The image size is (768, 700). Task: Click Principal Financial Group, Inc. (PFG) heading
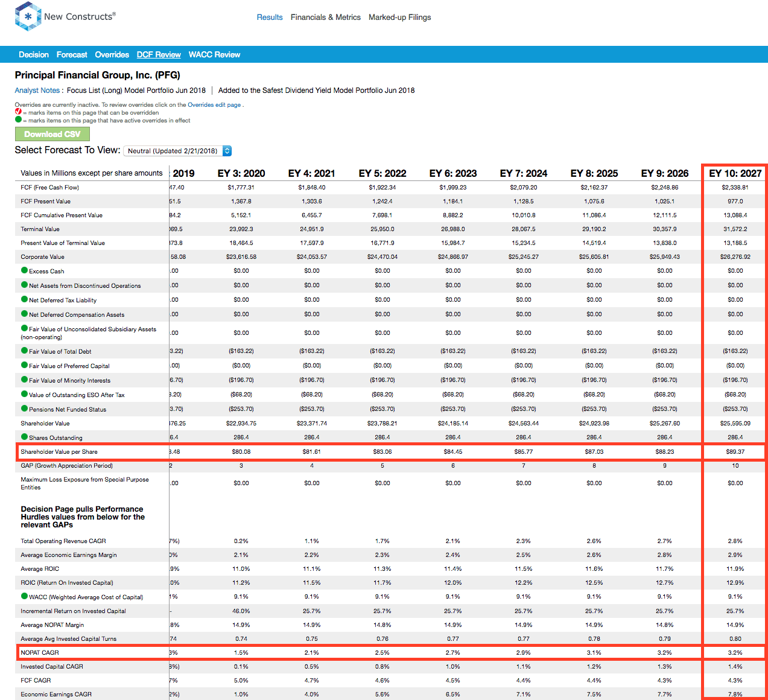98,75
